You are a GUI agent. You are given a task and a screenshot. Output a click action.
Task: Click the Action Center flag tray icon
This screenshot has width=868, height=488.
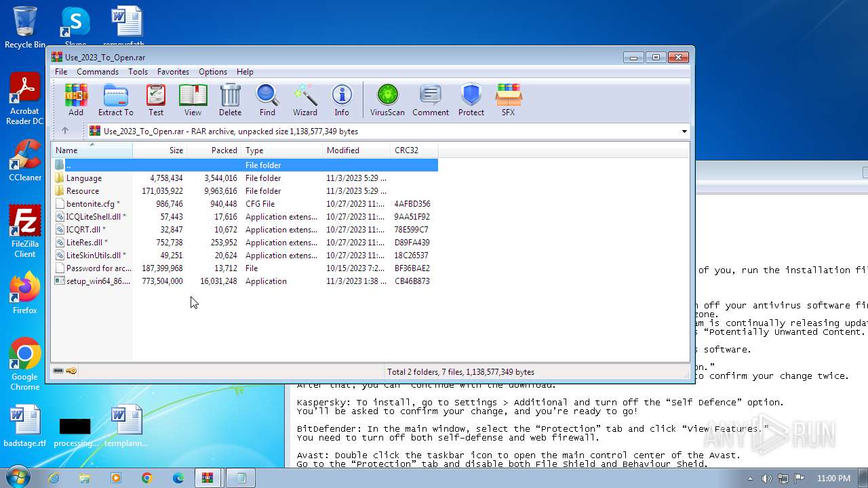tap(799, 479)
